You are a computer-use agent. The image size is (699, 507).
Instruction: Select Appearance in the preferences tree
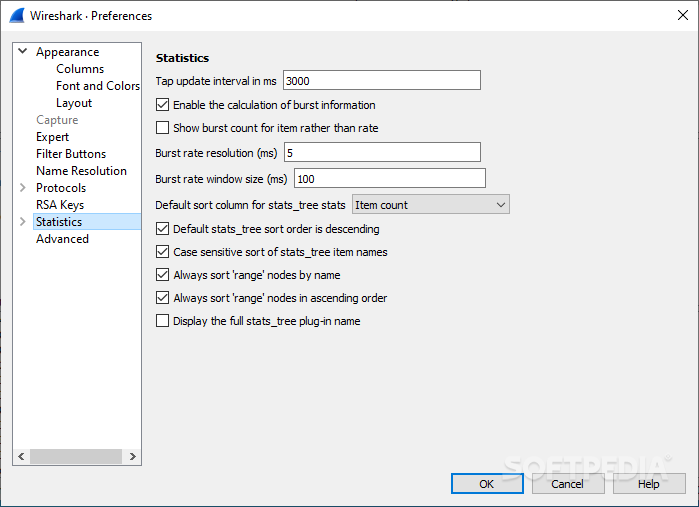click(68, 52)
